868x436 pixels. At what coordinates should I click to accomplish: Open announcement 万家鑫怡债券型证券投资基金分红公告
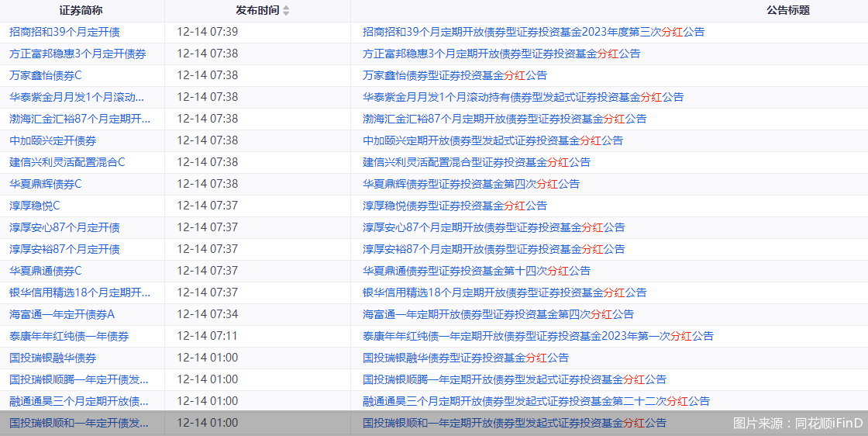[x=455, y=75]
